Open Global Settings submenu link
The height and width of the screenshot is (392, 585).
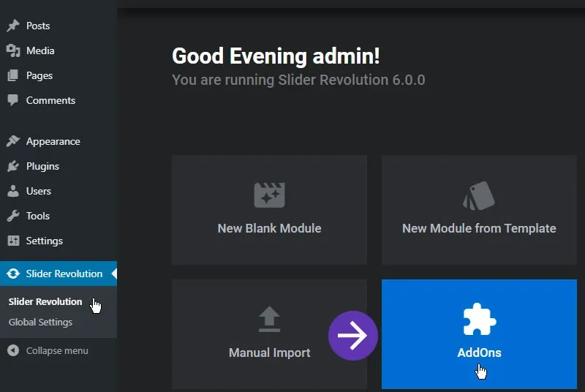tap(40, 322)
